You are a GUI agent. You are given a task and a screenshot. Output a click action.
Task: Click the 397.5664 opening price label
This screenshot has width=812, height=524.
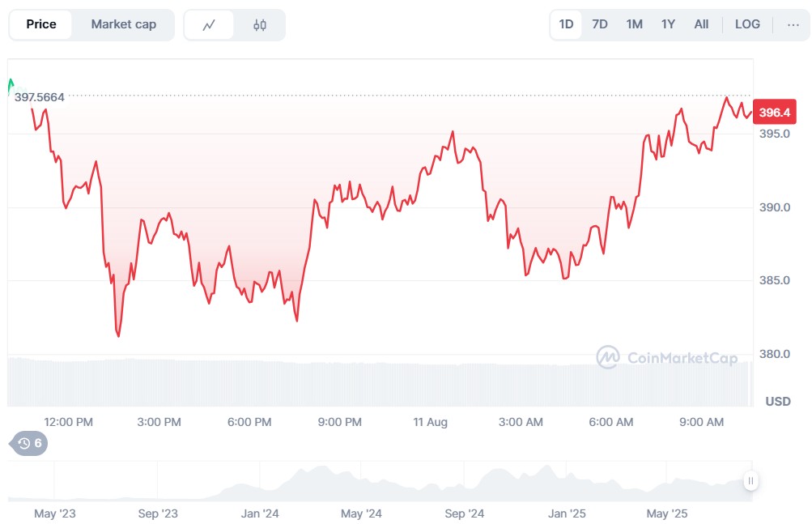click(x=40, y=96)
